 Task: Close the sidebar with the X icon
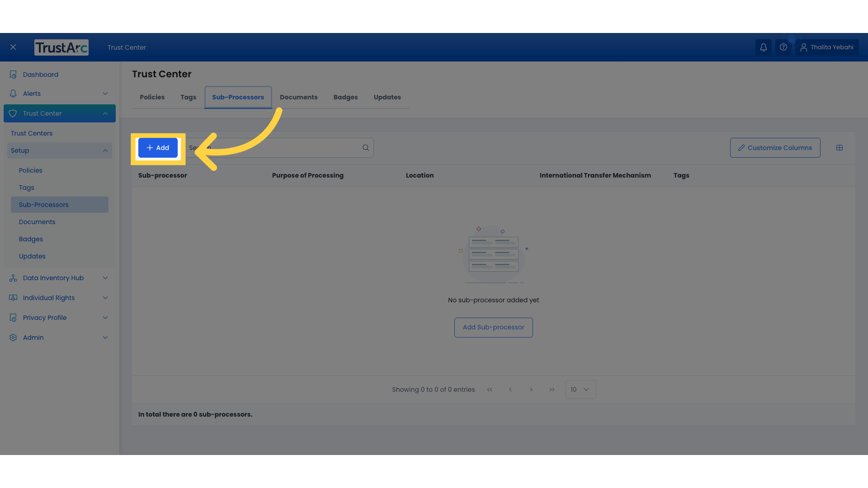[x=13, y=47]
